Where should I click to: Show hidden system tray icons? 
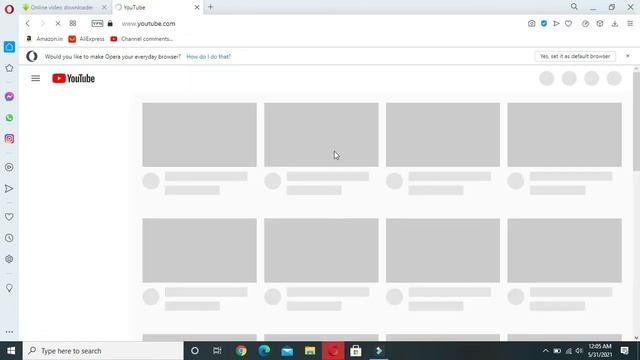point(545,351)
